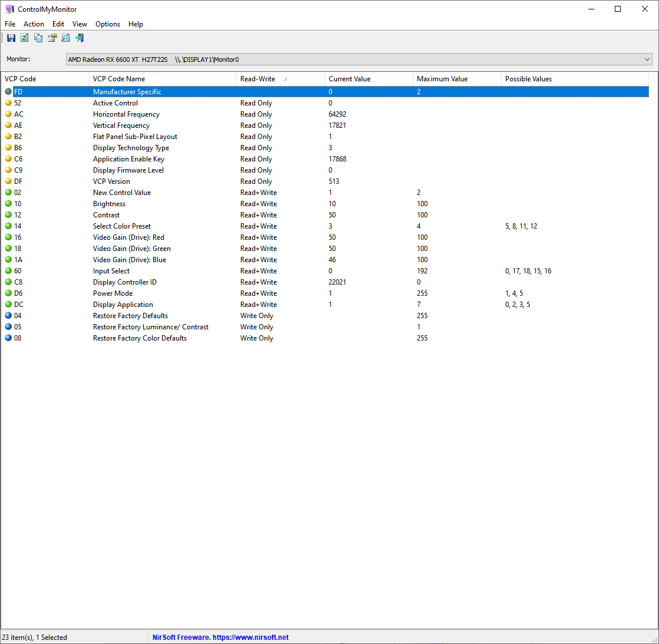The image size is (659, 644).
Task: Select the Power Mode row
Action: tap(113, 293)
